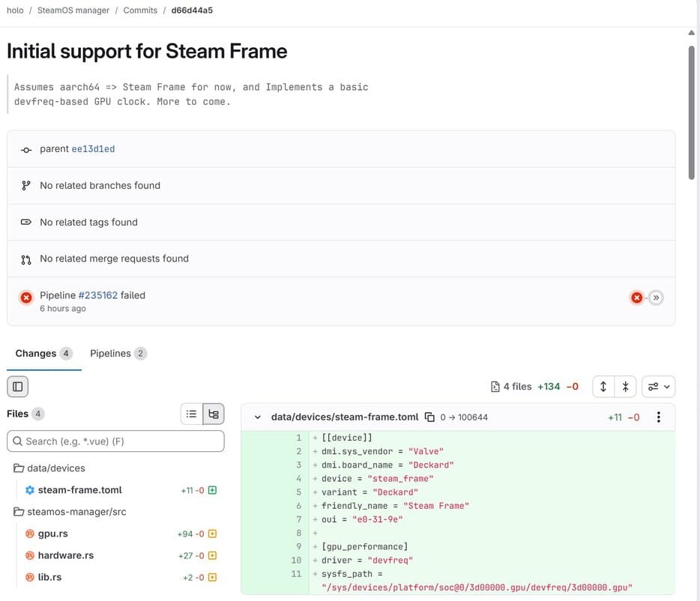Click the gear file icon of steam-frame.toml
This screenshot has width=700, height=601.
(x=30, y=490)
